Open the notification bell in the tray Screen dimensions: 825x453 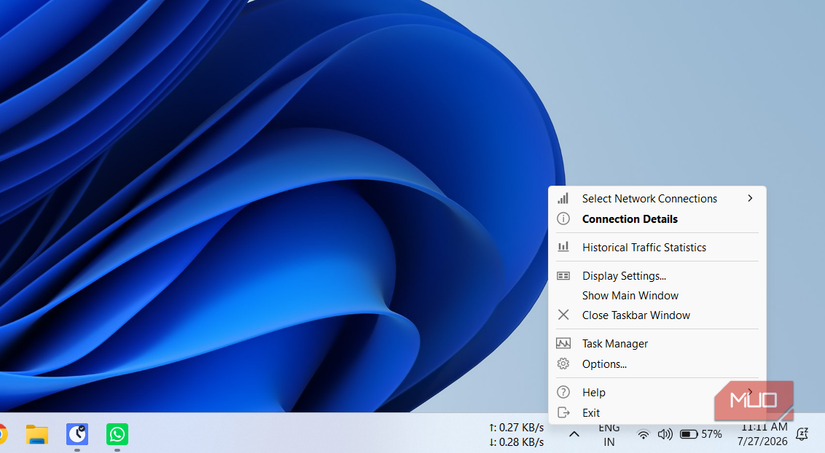pyautogui.click(x=802, y=434)
